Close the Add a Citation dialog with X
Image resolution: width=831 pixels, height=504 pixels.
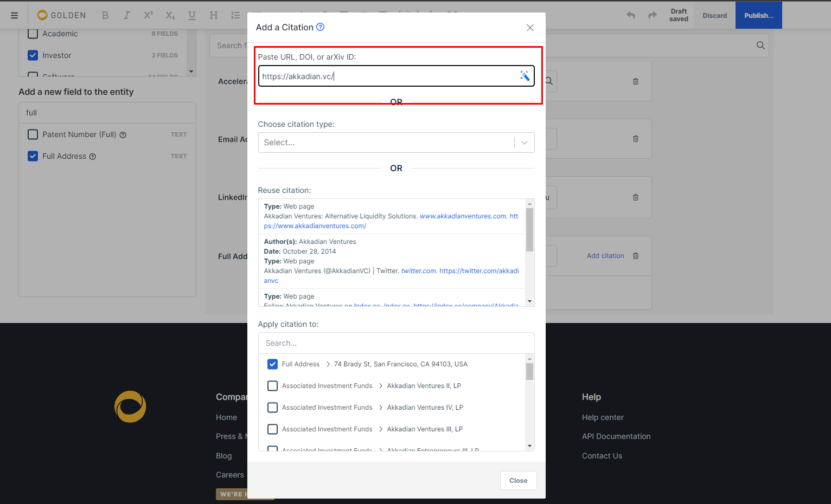[x=530, y=28]
